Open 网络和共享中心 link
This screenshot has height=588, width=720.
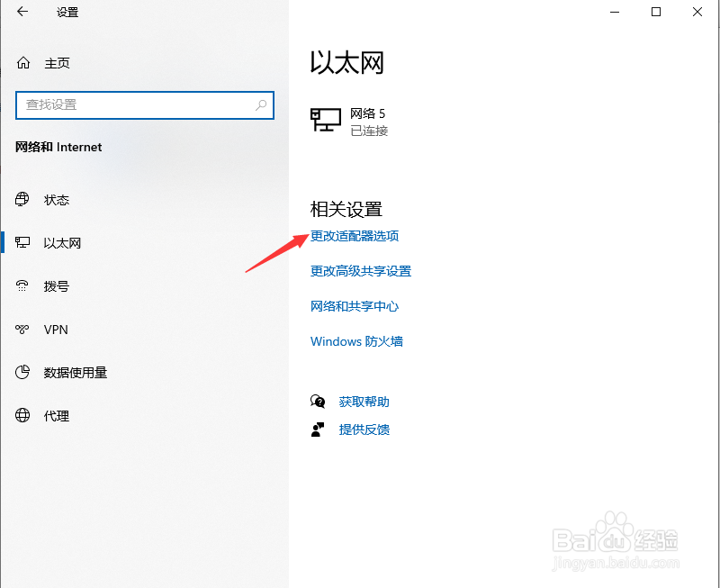(355, 306)
